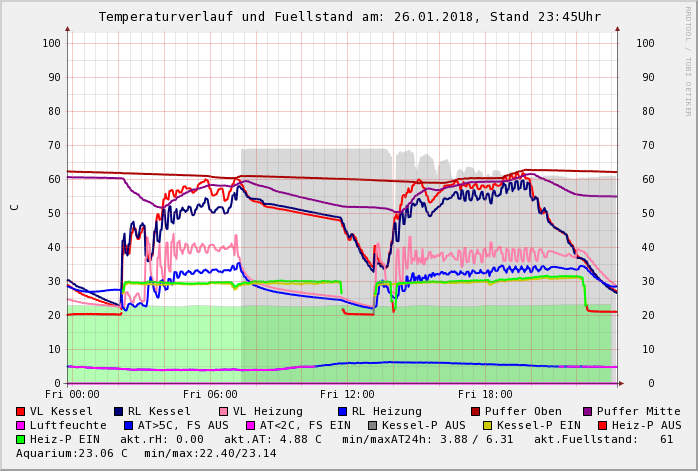Click the magenta AT<2C, FS EIN swatch
The height and width of the screenshot is (471, 698).
click(250, 425)
